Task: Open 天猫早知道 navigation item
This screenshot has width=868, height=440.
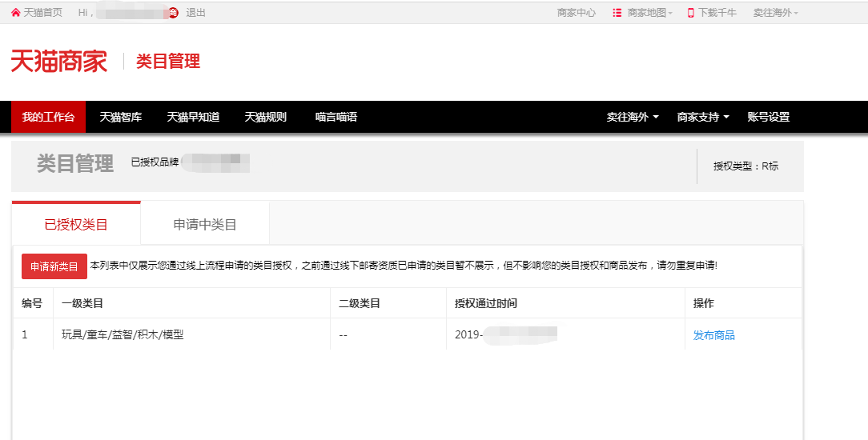Action: [193, 117]
